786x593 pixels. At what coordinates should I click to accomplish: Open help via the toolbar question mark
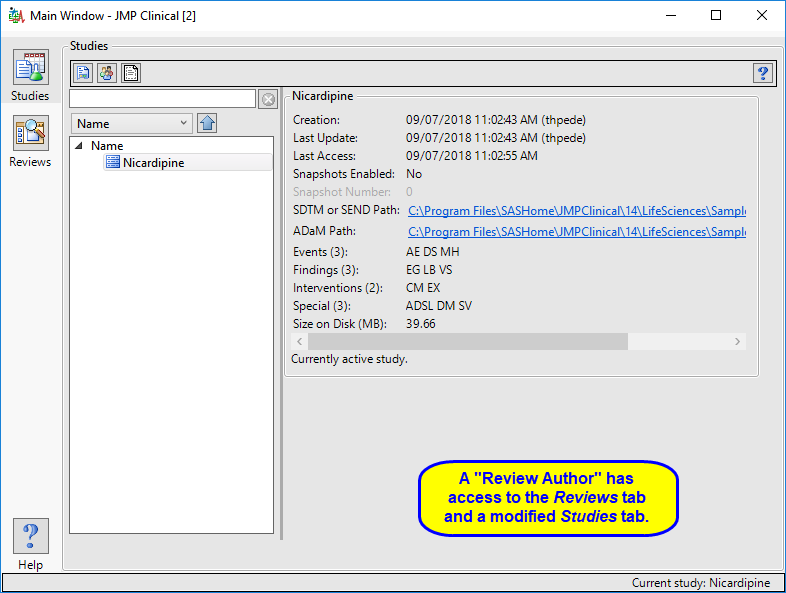pos(763,74)
